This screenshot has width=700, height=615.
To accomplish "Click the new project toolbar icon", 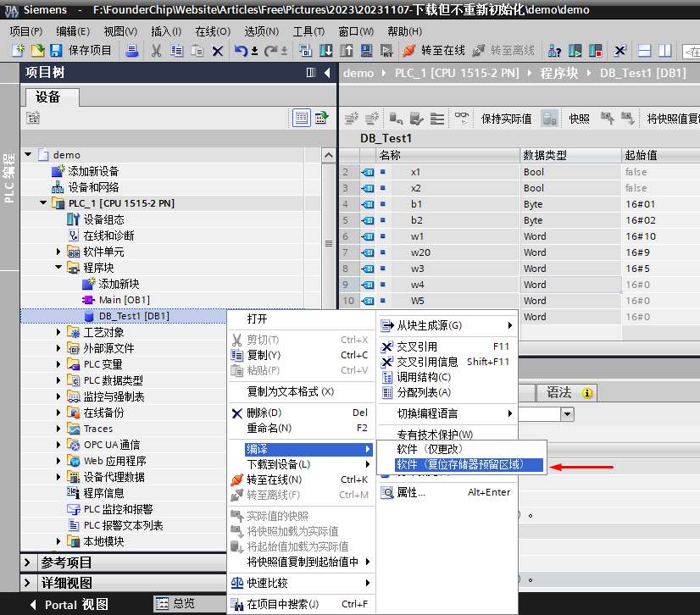I will (x=18, y=51).
